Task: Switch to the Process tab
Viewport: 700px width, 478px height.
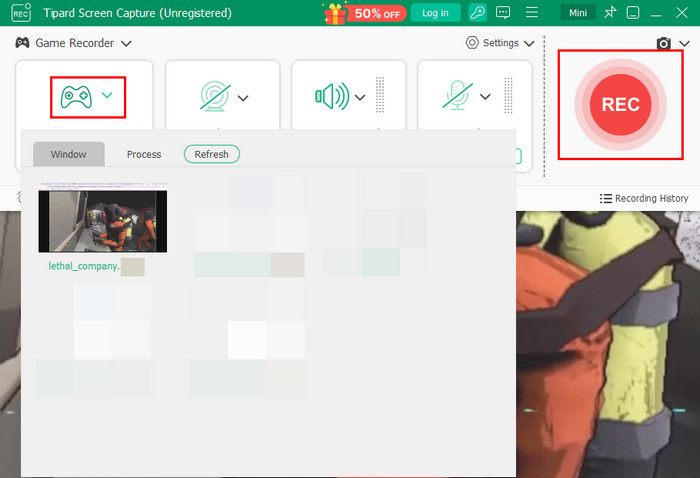Action: 144,154
